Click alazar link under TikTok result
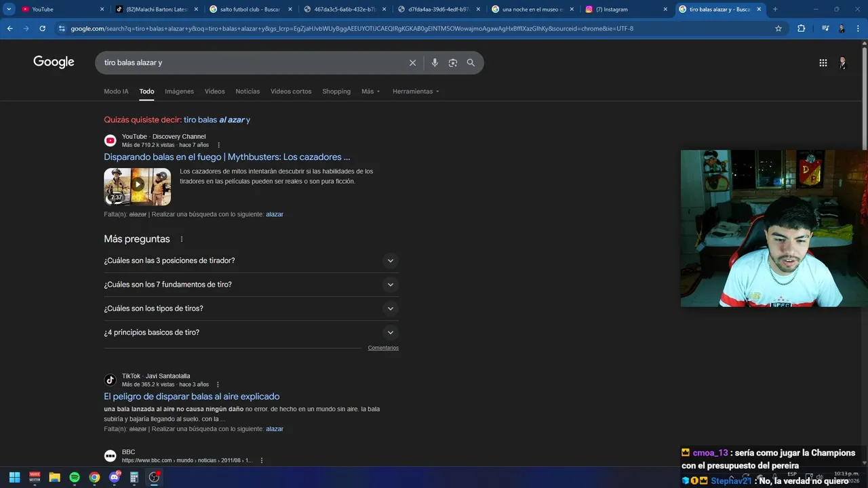The image size is (868, 488). click(x=275, y=429)
